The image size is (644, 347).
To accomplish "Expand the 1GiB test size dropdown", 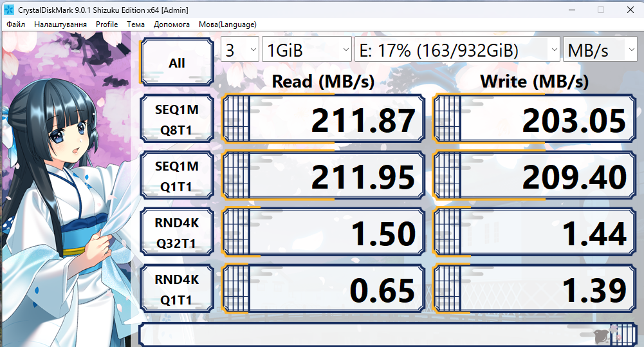I will [307, 50].
